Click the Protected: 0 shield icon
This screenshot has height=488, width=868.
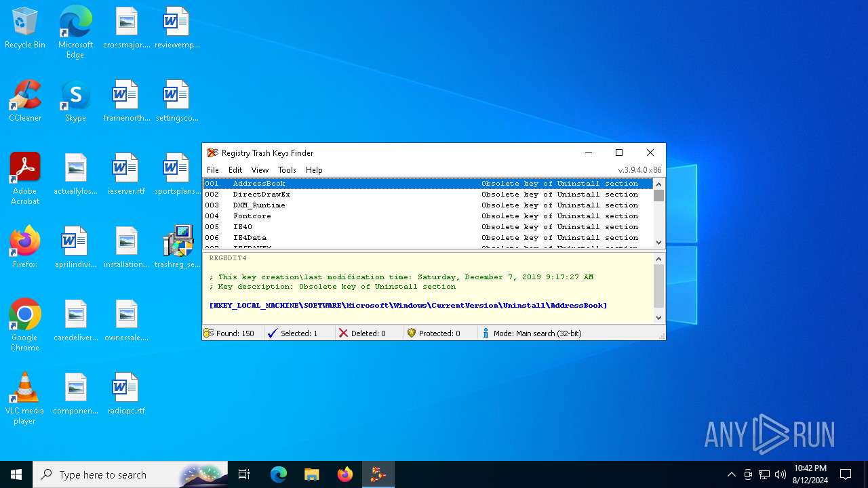click(x=411, y=333)
